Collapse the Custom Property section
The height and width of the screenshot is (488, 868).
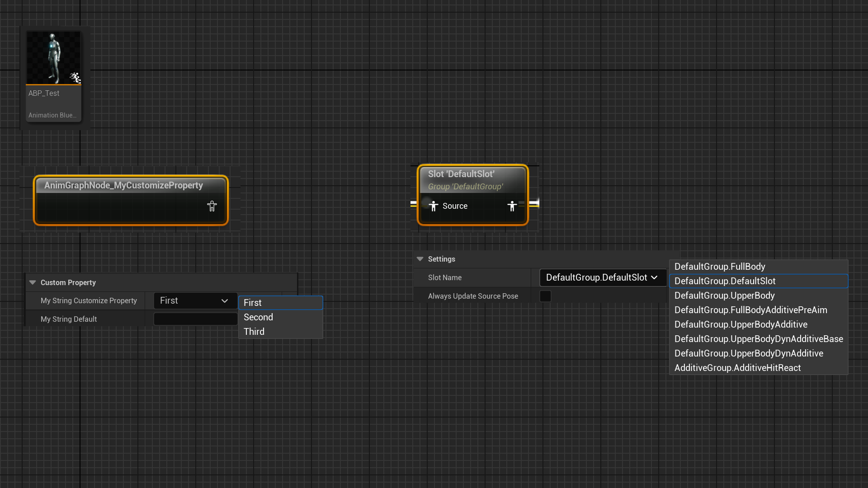point(33,282)
